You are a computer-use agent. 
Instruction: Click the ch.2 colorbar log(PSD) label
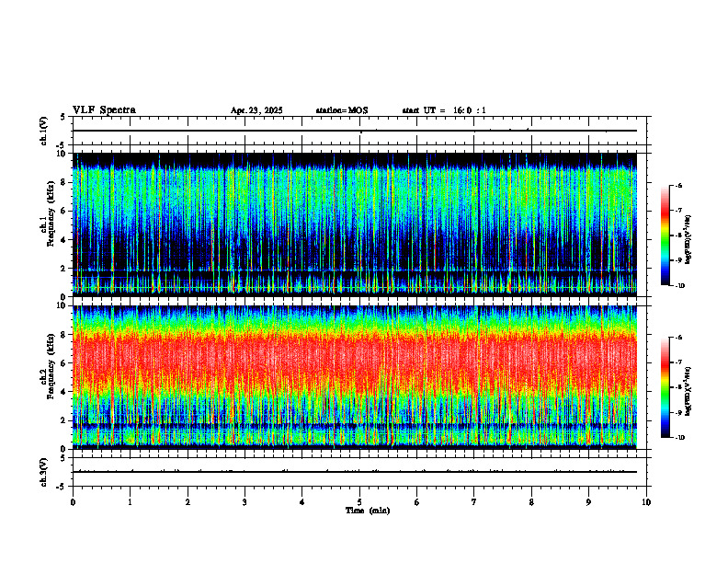click(x=688, y=391)
